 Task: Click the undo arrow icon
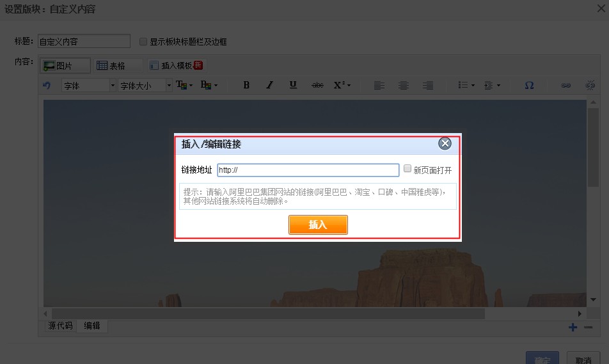(46, 85)
